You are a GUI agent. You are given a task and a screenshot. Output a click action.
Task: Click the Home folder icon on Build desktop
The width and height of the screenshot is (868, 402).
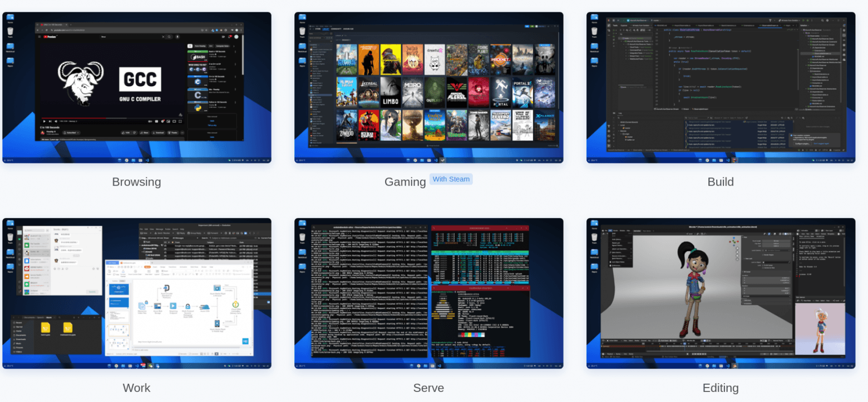pos(594,18)
